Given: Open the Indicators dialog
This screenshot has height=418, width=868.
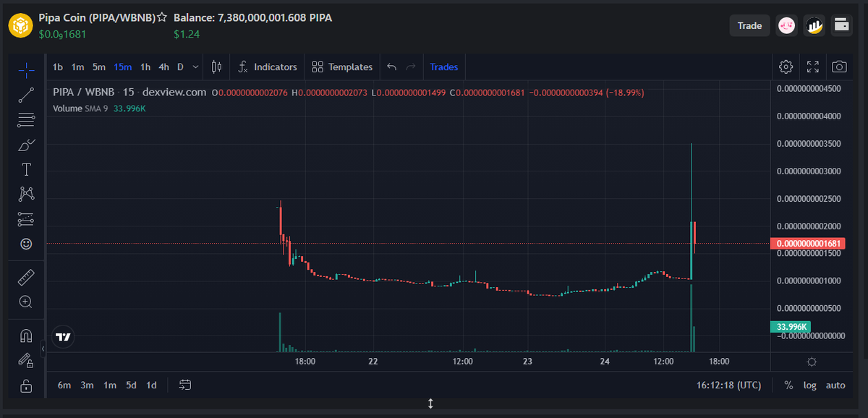Looking at the screenshot, I should click(x=268, y=67).
